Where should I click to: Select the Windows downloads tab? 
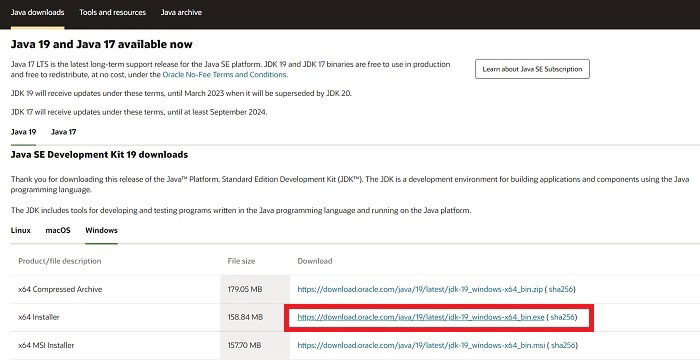101,230
